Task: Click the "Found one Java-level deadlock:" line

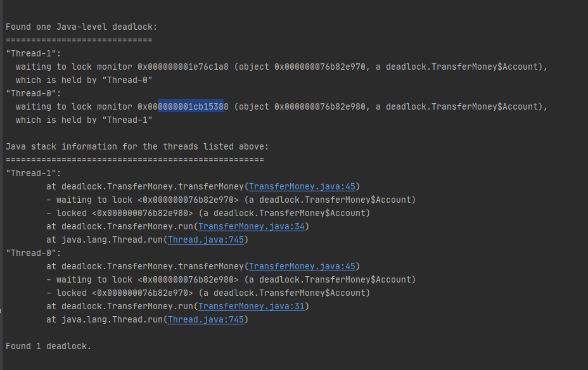Action: click(x=81, y=27)
